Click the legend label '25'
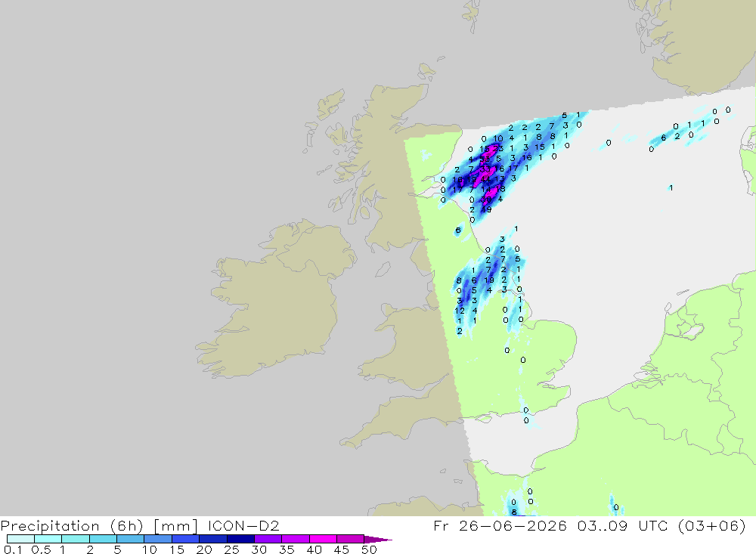The image size is (756, 554). pyautogui.click(x=231, y=549)
